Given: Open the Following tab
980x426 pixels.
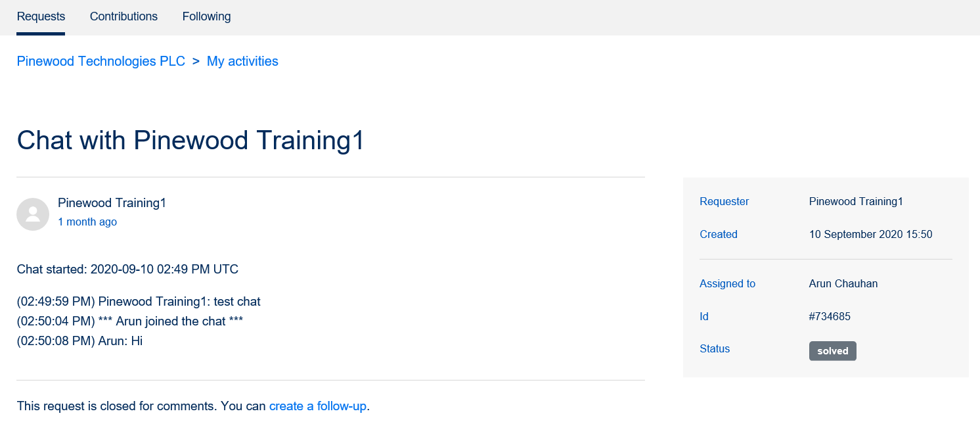Looking at the screenshot, I should (206, 16).
